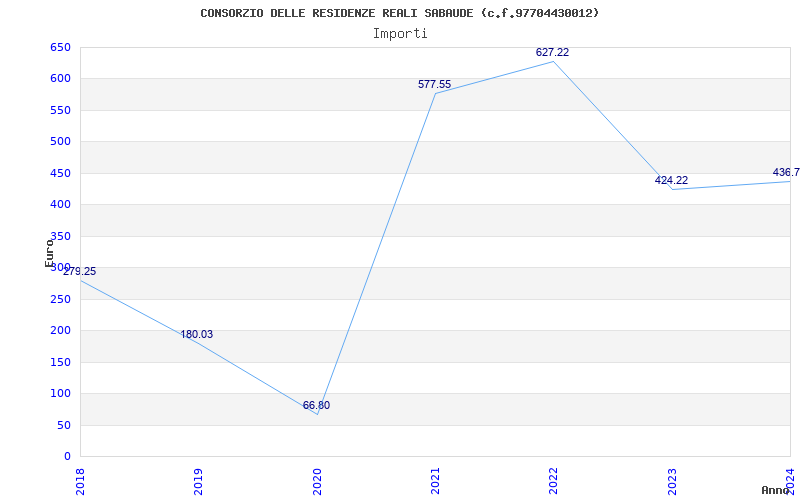800x500 pixels.
Task: Select the 2020 x-axis year label
Action: [316, 482]
